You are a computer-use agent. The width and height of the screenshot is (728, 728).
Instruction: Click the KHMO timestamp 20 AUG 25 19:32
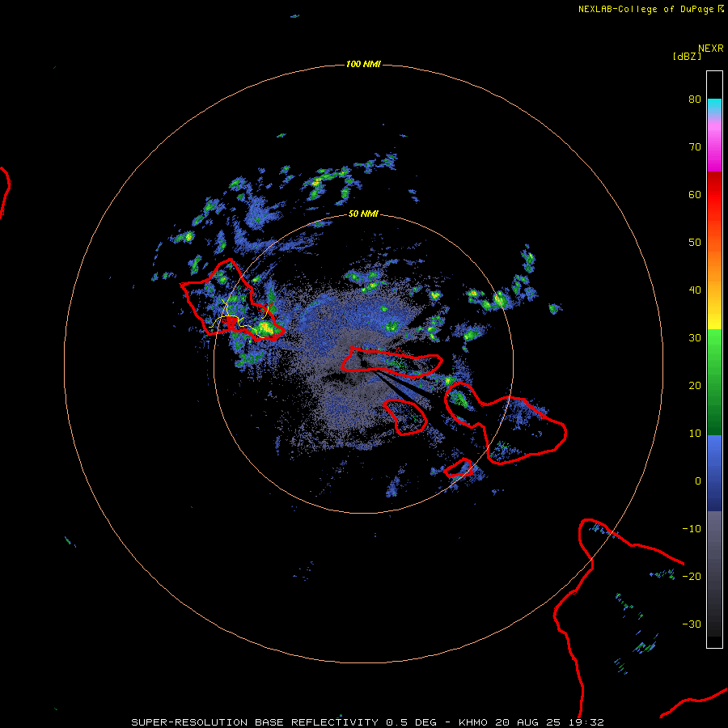tap(531, 722)
